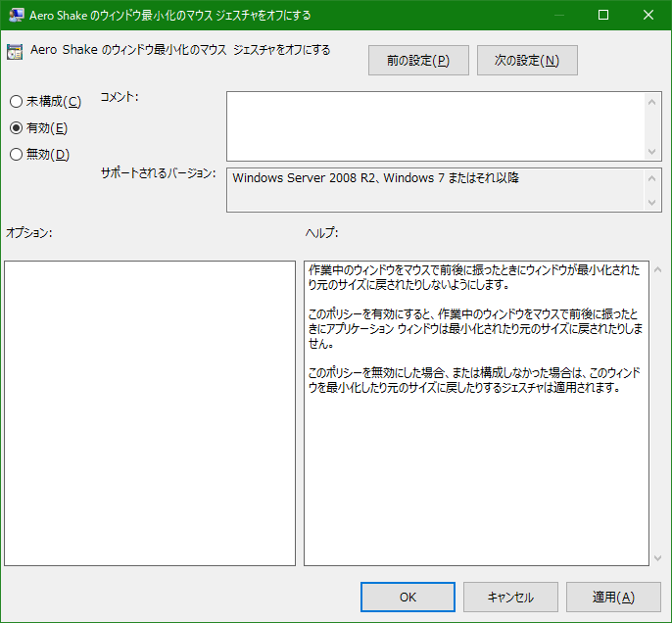Click comment box scroll down arrow
This screenshot has width=672, height=623.
coord(651,152)
